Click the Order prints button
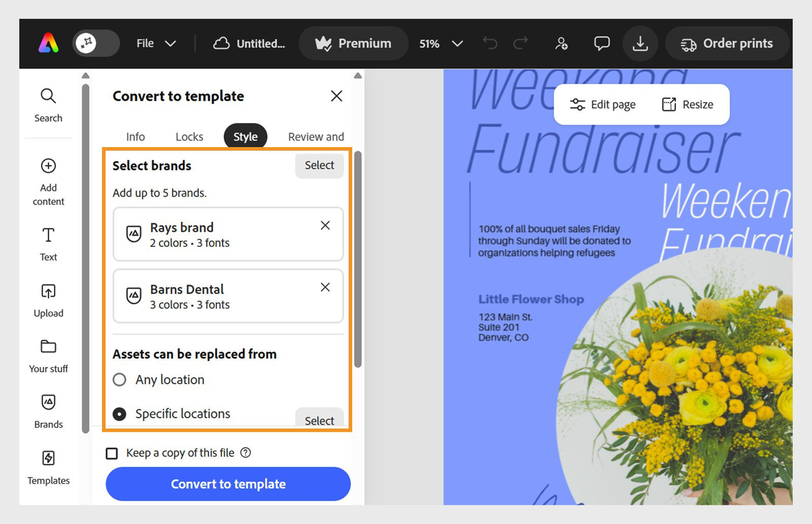812x524 pixels. pos(727,43)
